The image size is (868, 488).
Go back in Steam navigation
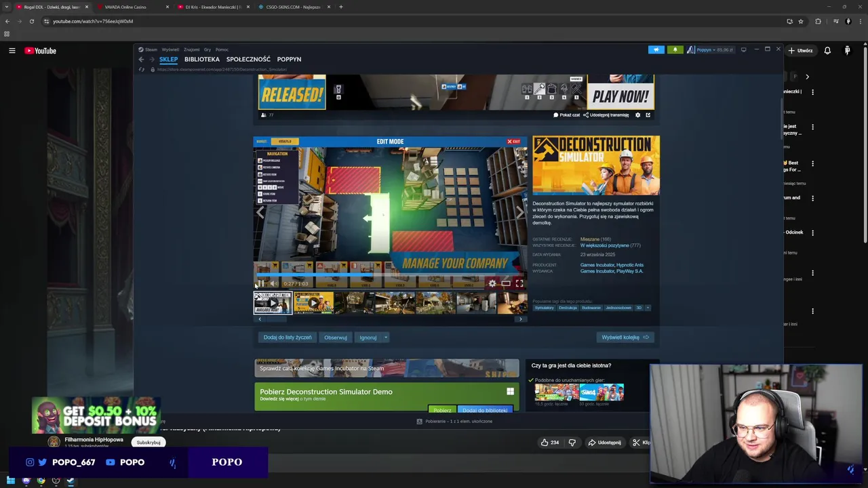tap(141, 60)
